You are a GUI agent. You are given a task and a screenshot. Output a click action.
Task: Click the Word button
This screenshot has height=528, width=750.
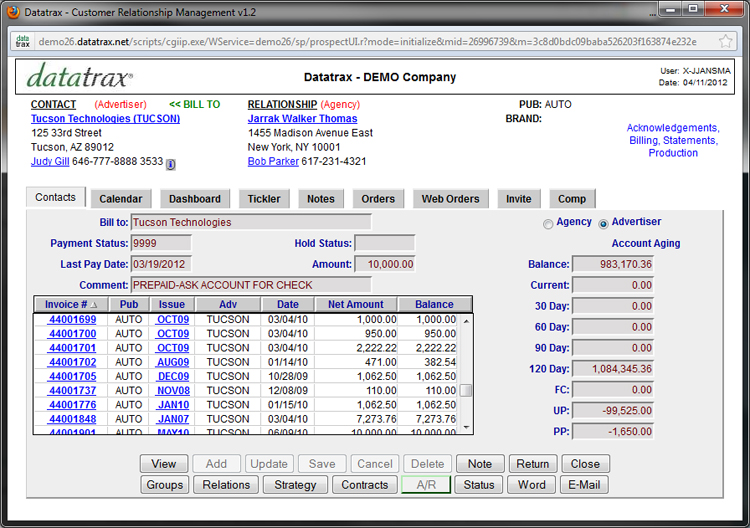click(x=532, y=485)
